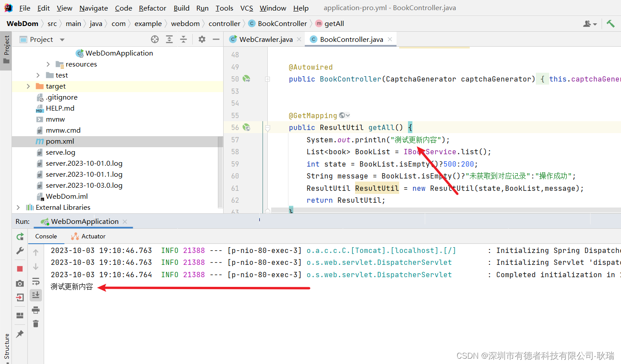
Task: Expand the test folder
Action: pos(38,75)
